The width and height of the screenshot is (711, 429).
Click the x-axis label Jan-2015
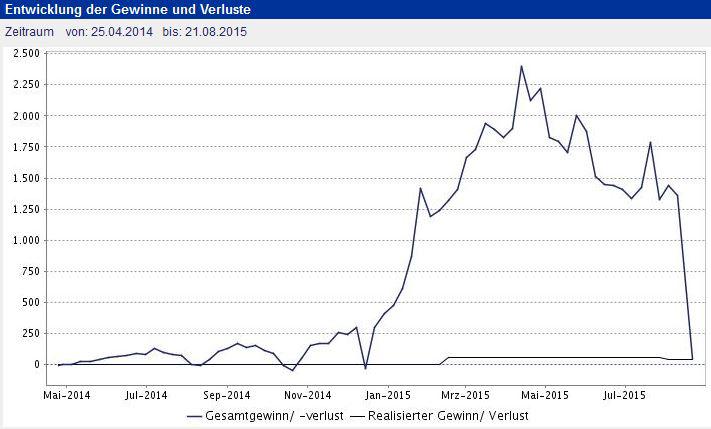[388, 395]
